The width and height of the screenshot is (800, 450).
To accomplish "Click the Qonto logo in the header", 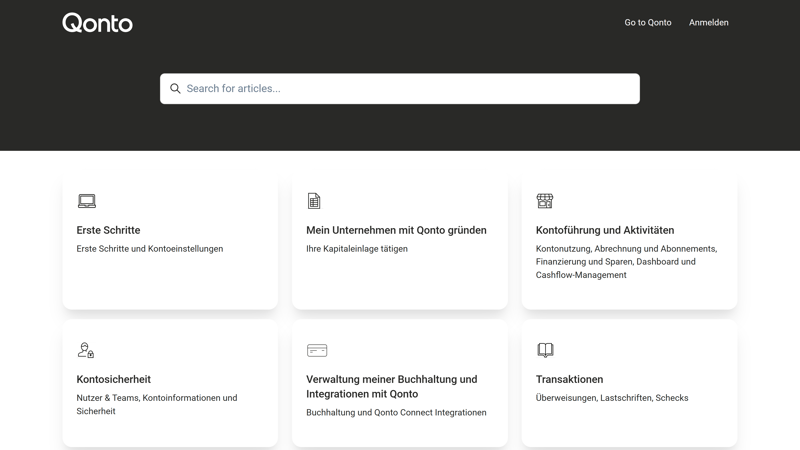I will 97,22.
